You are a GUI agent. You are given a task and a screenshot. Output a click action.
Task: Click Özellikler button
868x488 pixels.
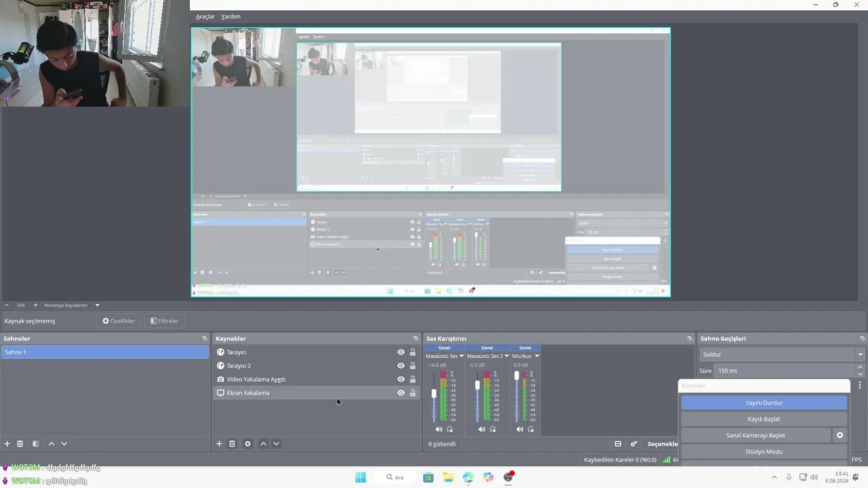coord(119,321)
